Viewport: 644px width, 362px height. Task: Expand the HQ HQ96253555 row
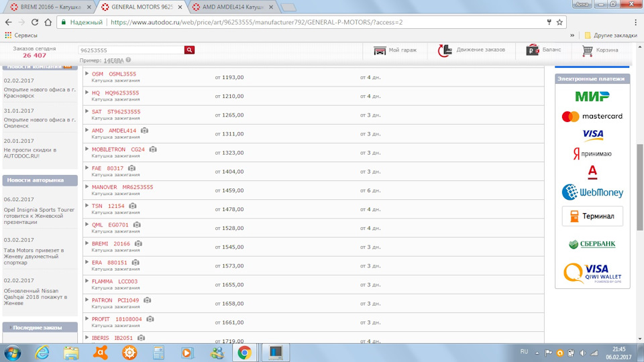click(87, 93)
